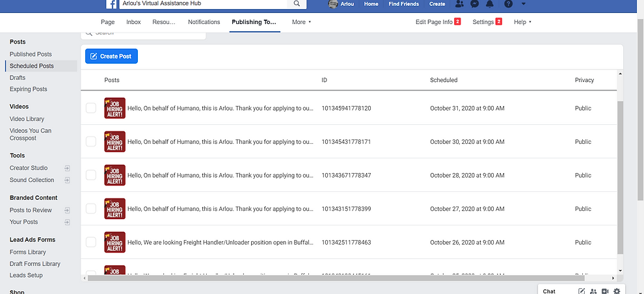Open Draft Forms Library in sidebar
This screenshot has width=644, height=294.
(35, 264)
